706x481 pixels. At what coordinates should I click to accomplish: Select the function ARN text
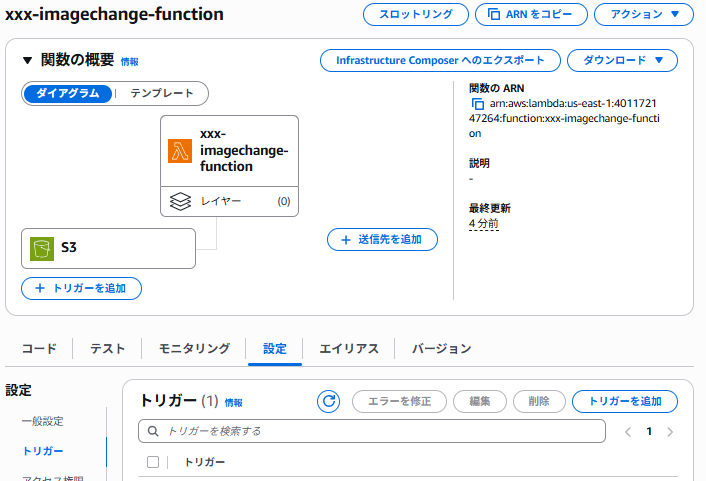click(x=564, y=118)
